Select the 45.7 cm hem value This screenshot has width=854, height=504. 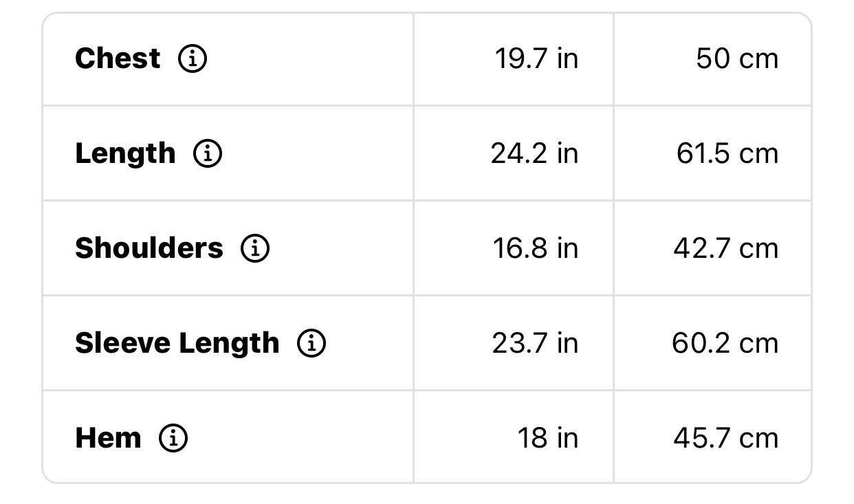point(726,438)
